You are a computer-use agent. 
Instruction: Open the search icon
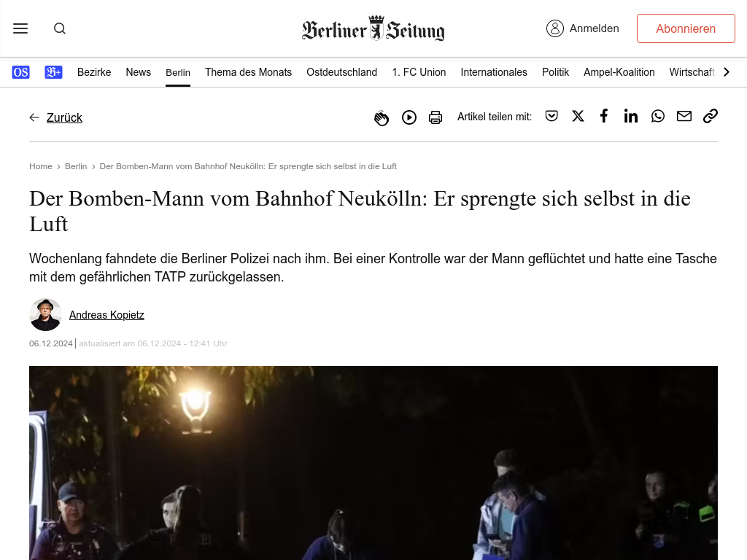coord(60,28)
